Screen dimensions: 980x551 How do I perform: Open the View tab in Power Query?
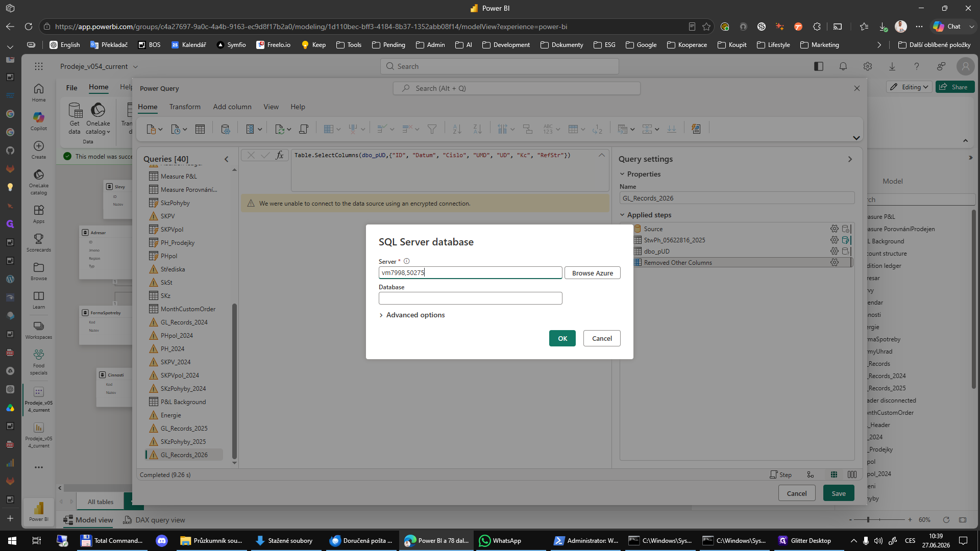click(271, 107)
